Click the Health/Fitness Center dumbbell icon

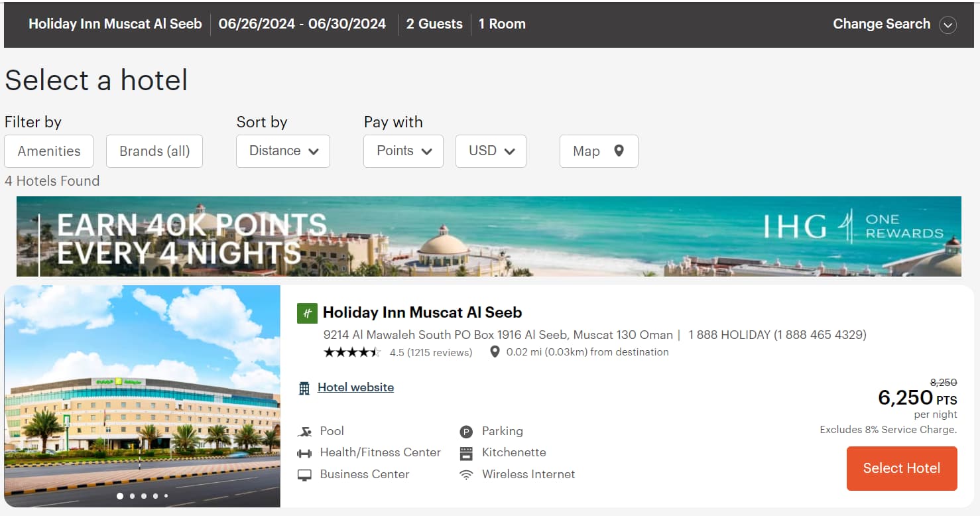[x=305, y=453]
